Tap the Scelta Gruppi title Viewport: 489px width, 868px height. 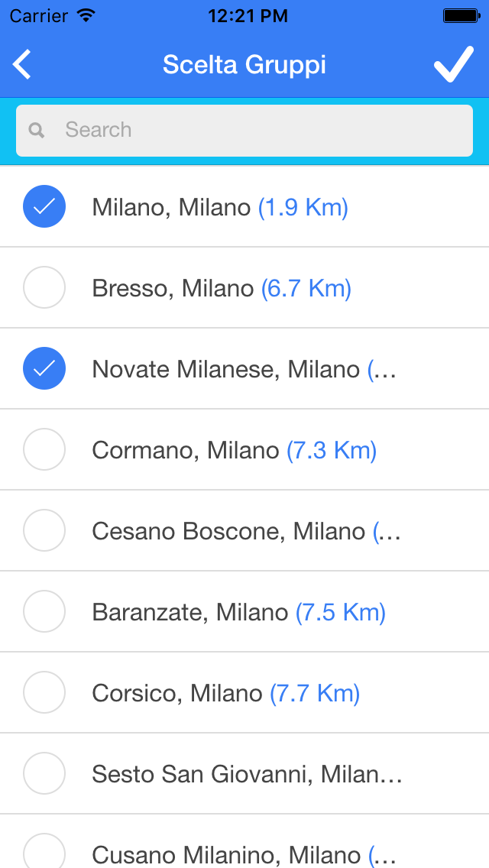coord(244,65)
